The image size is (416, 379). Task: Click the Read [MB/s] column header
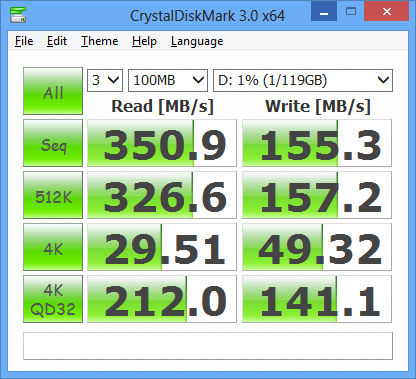pyautogui.click(x=162, y=106)
